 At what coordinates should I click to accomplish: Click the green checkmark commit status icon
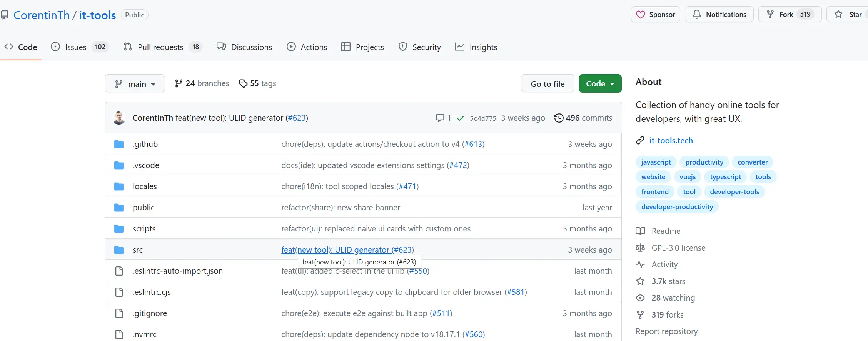coord(460,118)
